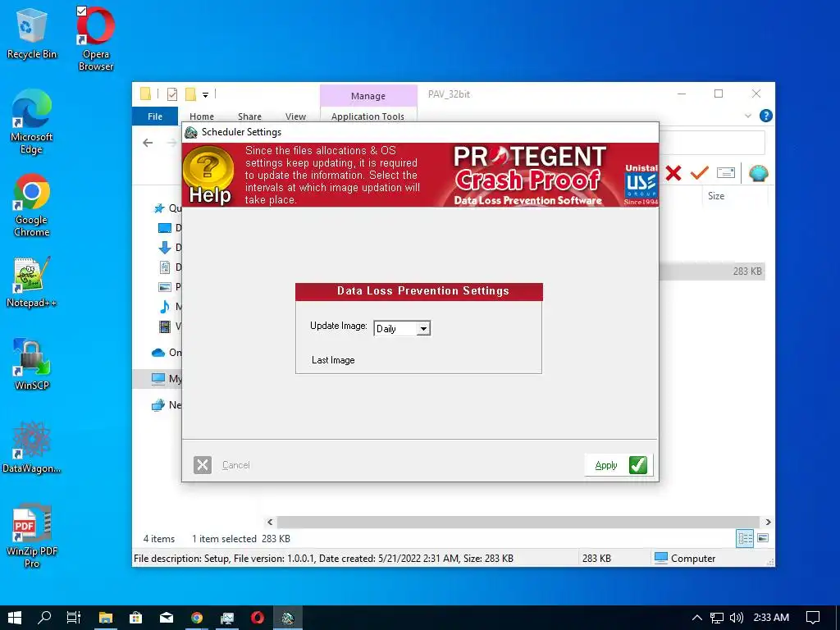Expand the ribbon with the chevron arrow
840x630 pixels.
[x=748, y=116]
